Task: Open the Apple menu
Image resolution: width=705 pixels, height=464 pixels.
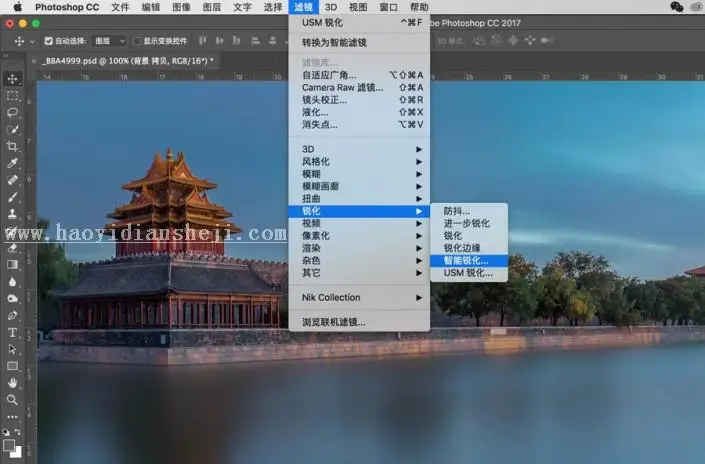Action: coord(18,7)
